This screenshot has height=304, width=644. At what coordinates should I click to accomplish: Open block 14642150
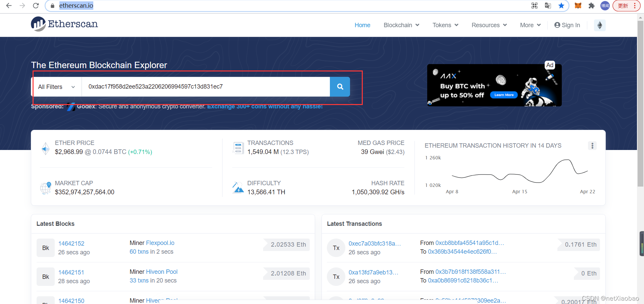[71, 301]
